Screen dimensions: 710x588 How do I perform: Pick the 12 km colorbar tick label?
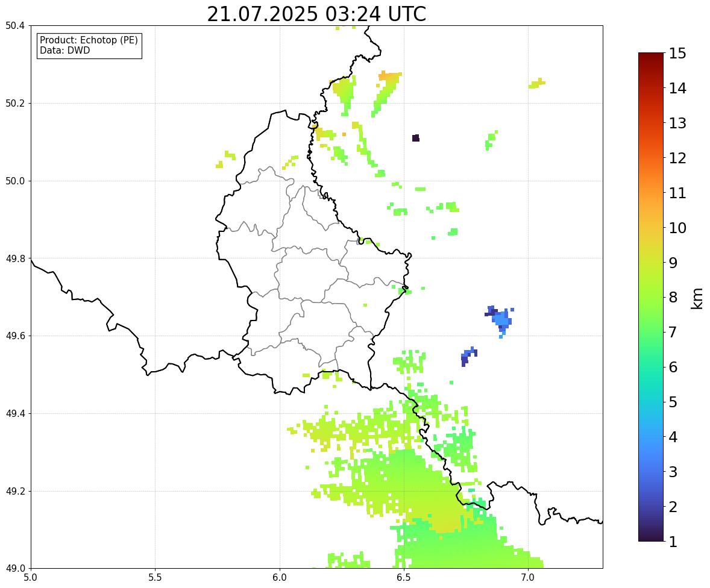coord(677,158)
